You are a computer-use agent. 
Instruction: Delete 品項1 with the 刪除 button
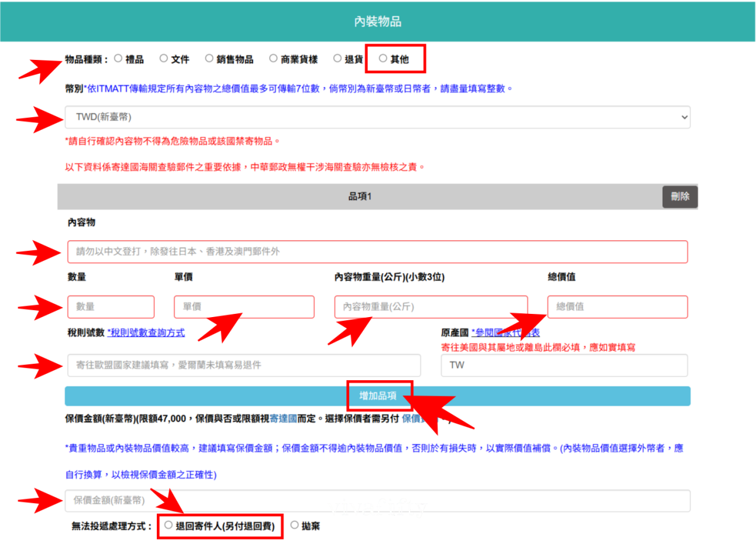pyautogui.click(x=680, y=197)
